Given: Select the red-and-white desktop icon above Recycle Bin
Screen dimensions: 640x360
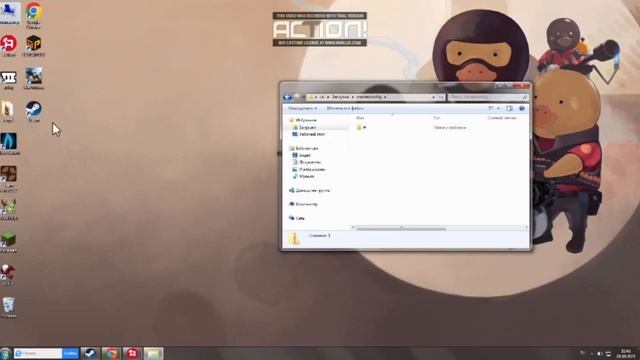Looking at the screenshot, I should (8, 274).
